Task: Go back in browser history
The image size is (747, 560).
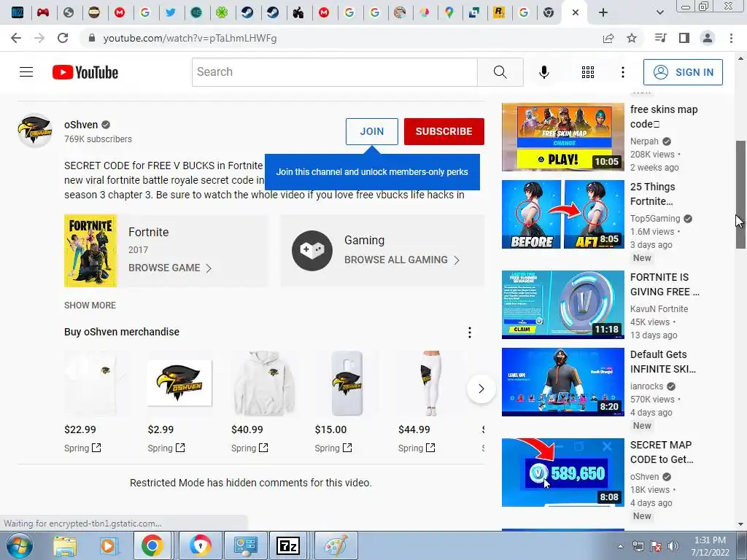Action: 16,38
